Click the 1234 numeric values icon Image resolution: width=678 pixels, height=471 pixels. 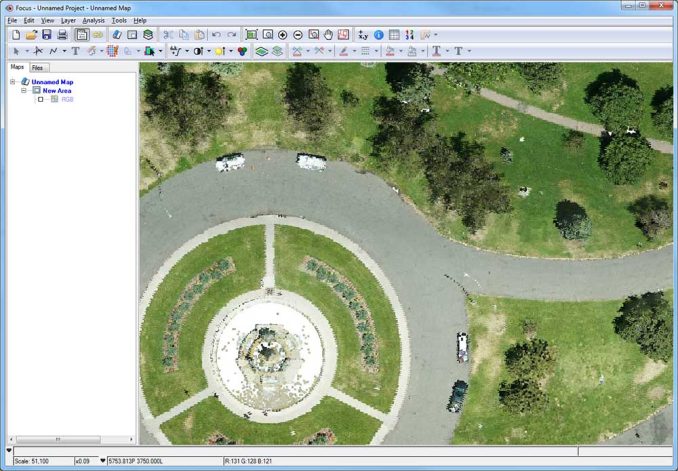coord(409,35)
